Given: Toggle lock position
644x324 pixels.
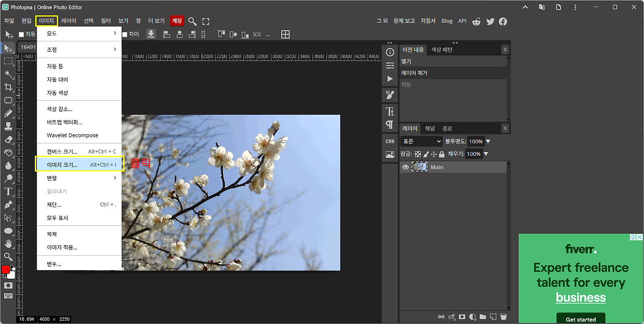Looking at the screenshot, I should [434, 154].
